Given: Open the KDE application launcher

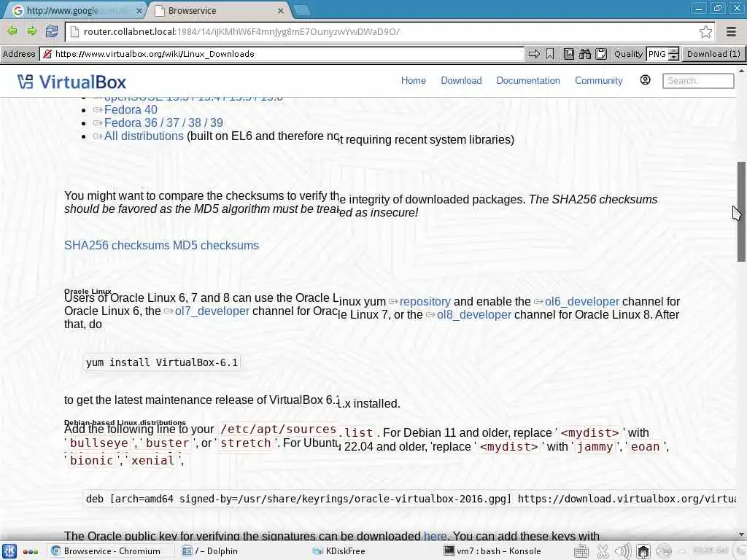Looking at the screenshot, I should pyautogui.click(x=9, y=551).
